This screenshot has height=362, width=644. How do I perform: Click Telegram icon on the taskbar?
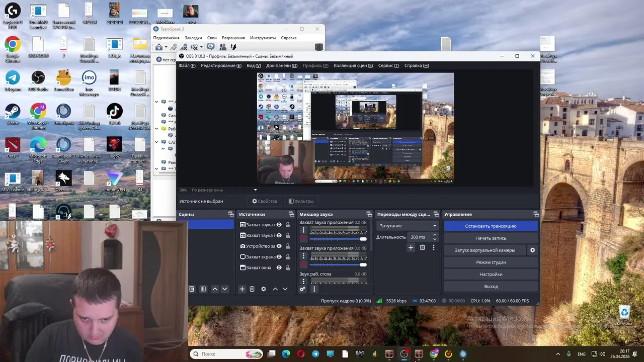click(x=315, y=354)
